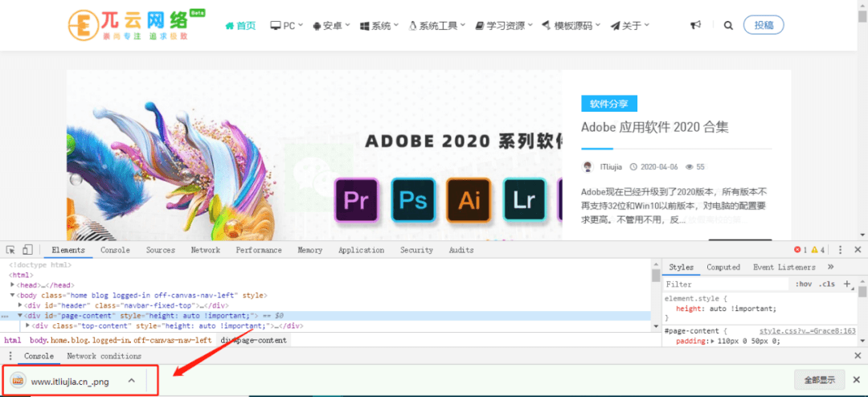Show more sidebar tabs with » chevron
Screen dimensions: 868x397
click(x=830, y=267)
